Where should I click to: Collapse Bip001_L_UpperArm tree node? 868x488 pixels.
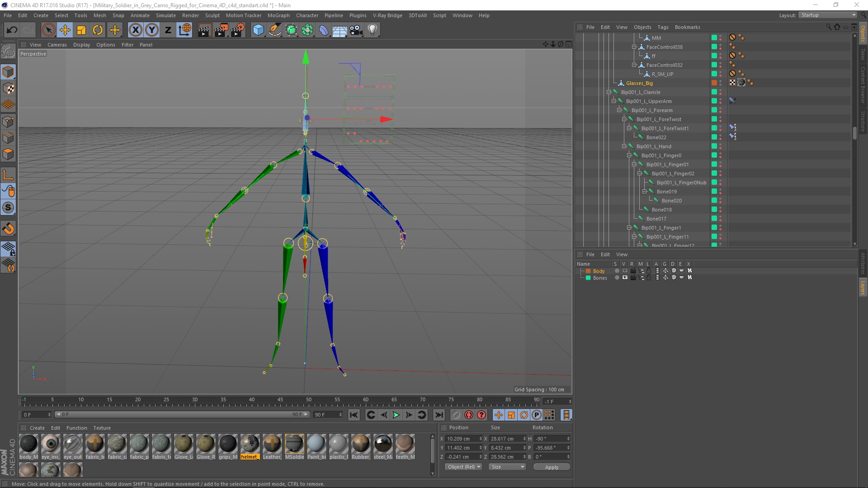[614, 101]
